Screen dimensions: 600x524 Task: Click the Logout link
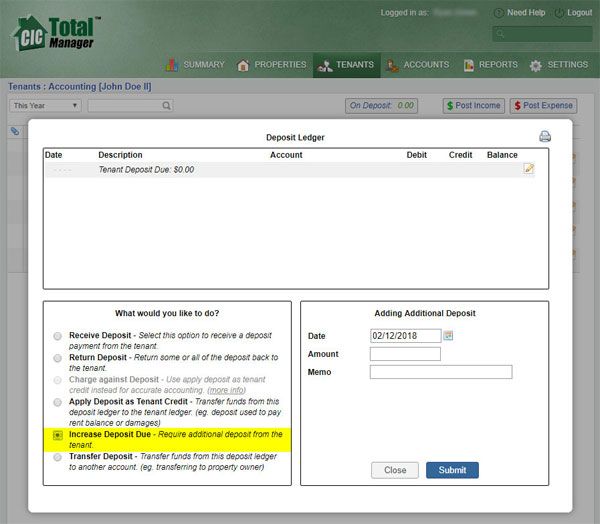tap(579, 13)
